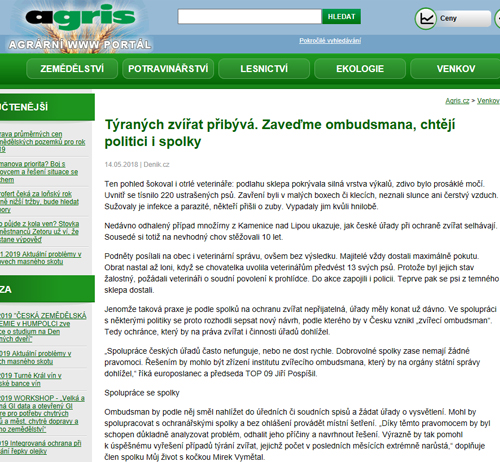Click the Ceny chart icon
This screenshot has height=462, width=500.
426,19
